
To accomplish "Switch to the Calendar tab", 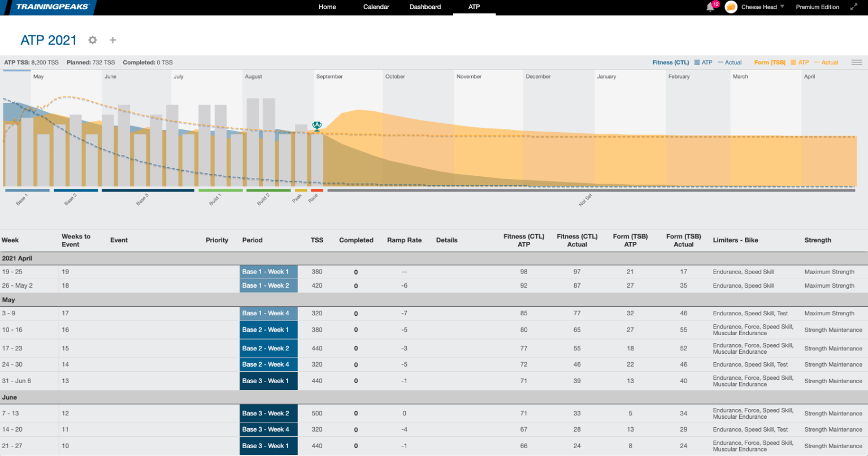I will tap(375, 7).
